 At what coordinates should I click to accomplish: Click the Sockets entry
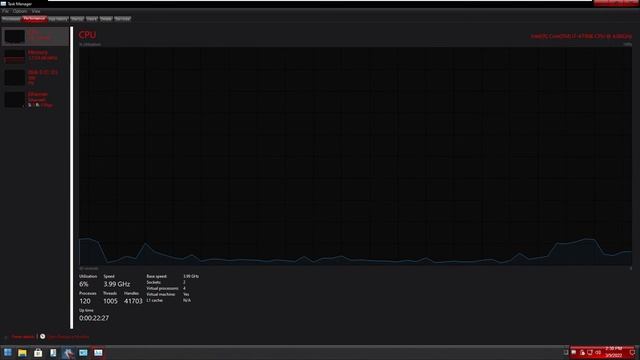pos(166,282)
